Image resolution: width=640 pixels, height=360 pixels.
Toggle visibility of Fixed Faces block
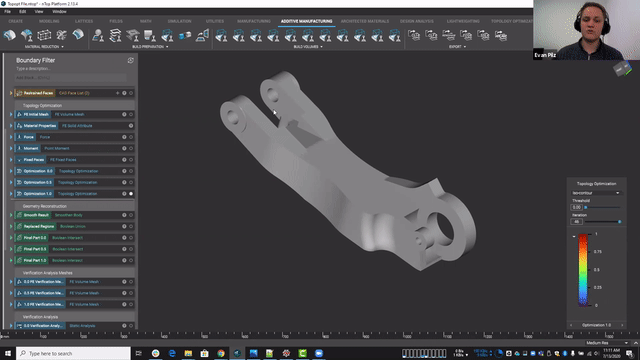(131, 160)
